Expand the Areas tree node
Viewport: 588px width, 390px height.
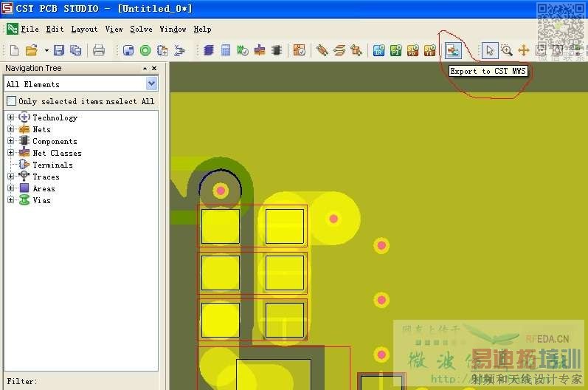pos(10,188)
